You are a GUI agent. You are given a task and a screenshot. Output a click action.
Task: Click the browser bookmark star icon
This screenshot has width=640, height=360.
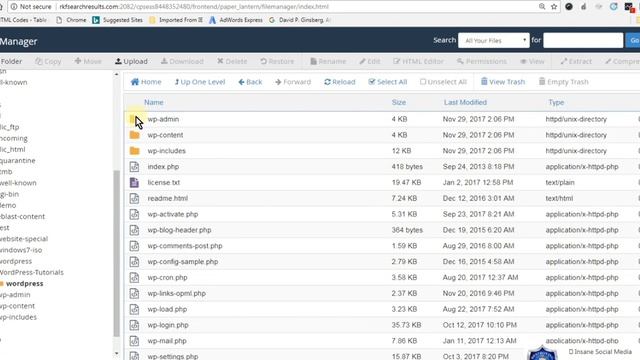tap(554, 7)
